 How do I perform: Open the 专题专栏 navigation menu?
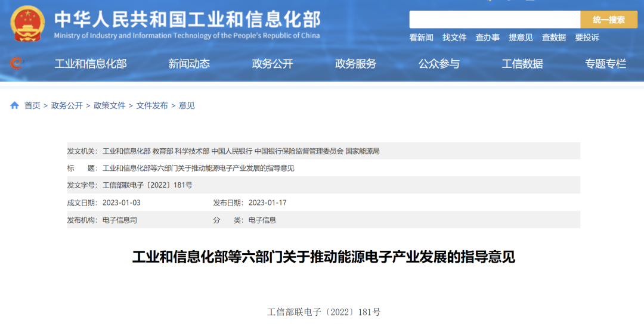click(606, 64)
